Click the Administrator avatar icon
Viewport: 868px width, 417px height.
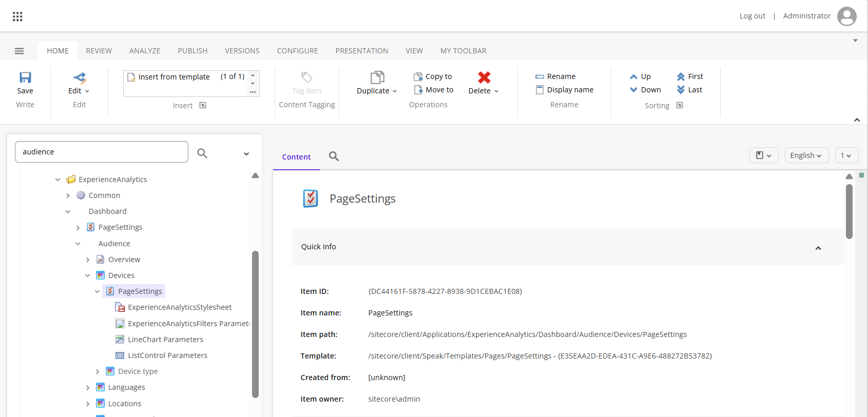point(846,16)
